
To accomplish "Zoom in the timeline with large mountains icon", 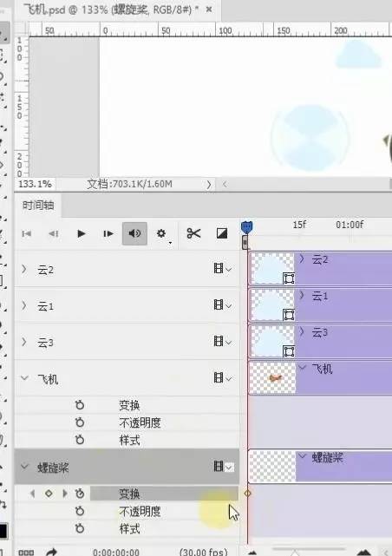I will tap(364, 553).
